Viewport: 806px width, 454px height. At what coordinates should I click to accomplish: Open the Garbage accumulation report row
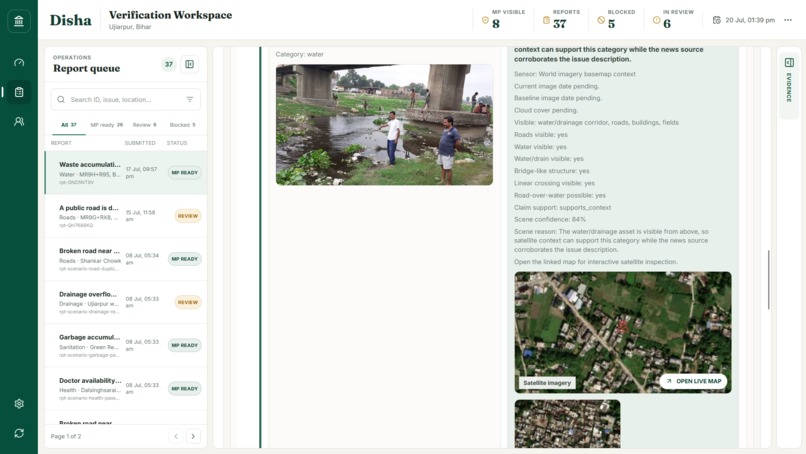tap(126, 346)
